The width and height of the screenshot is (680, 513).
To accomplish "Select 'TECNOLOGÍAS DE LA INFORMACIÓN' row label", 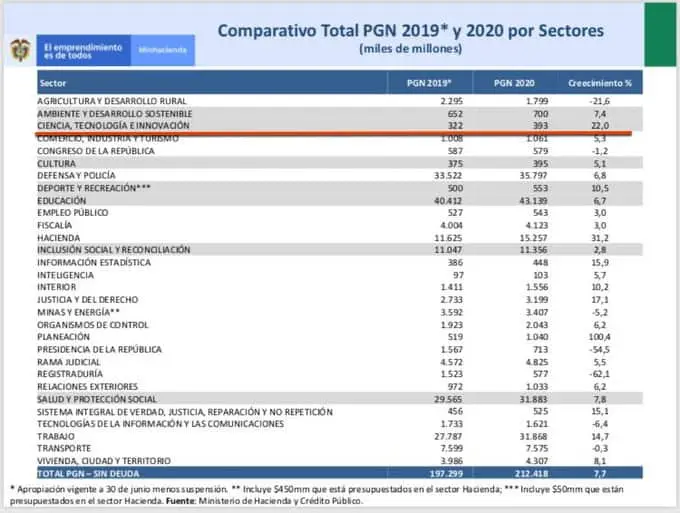I will (160, 424).
